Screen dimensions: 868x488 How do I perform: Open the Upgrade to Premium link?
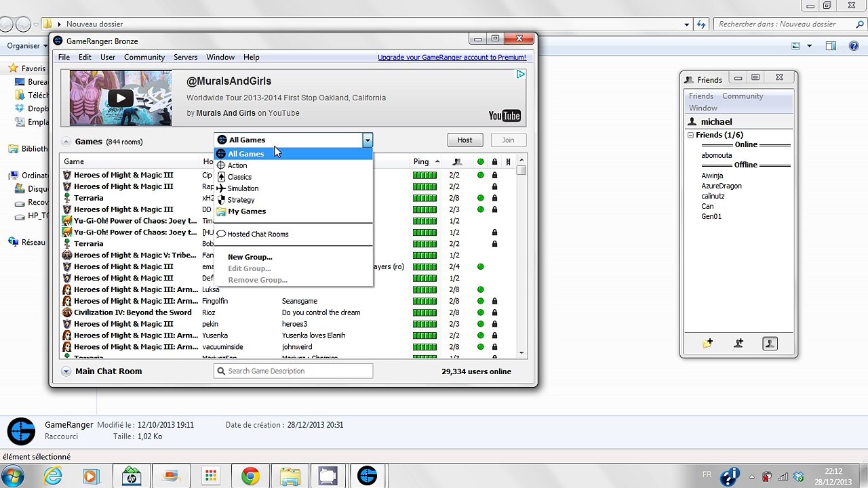[x=452, y=58]
